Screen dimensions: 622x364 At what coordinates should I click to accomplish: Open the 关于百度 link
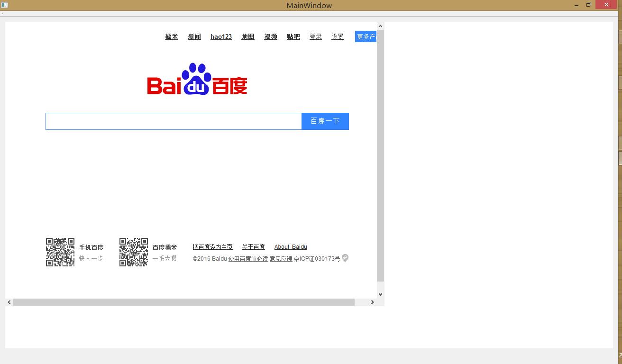[x=253, y=247]
